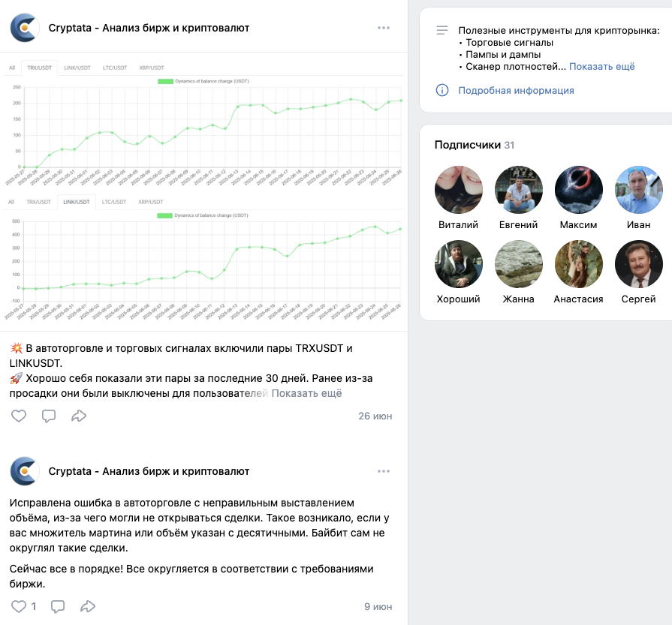Share the TRXUSDT pairs post

tap(77, 416)
